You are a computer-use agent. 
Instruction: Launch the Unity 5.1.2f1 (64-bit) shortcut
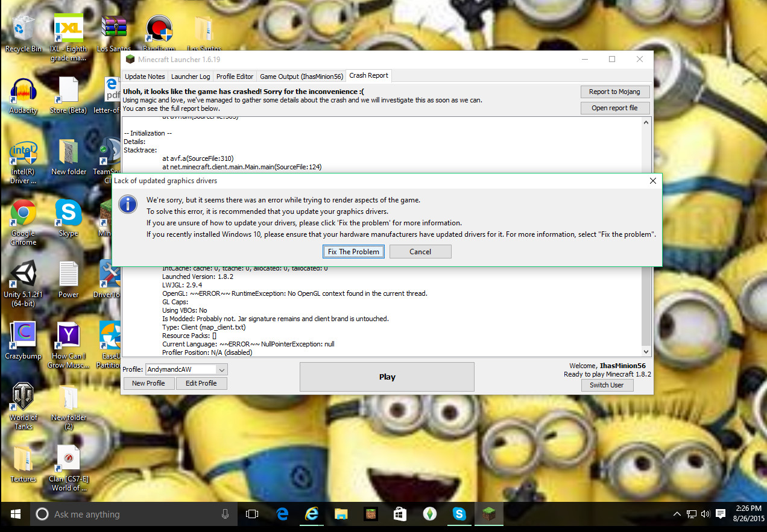pyautogui.click(x=24, y=284)
